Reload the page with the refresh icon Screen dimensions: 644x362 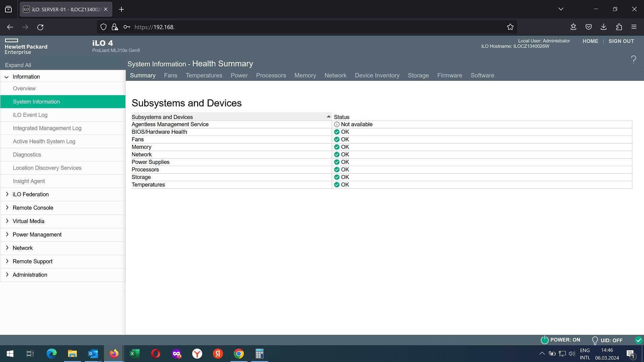40,27
